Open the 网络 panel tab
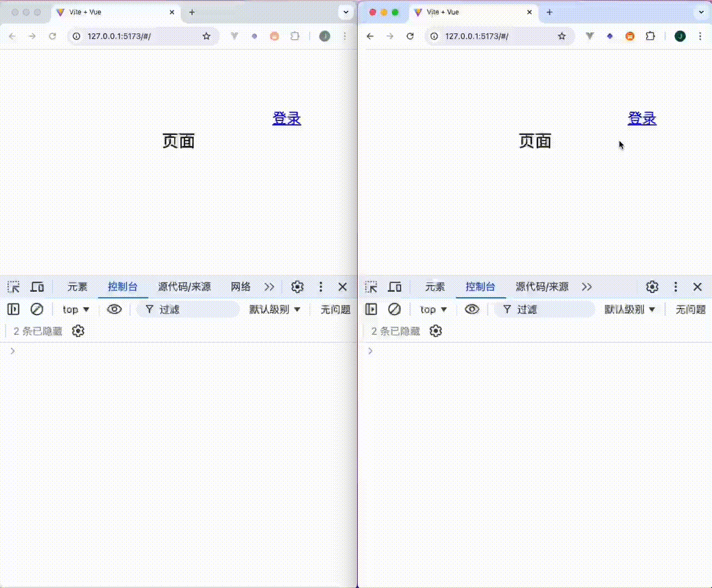Image resolution: width=712 pixels, height=588 pixels. [x=240, y=287]
